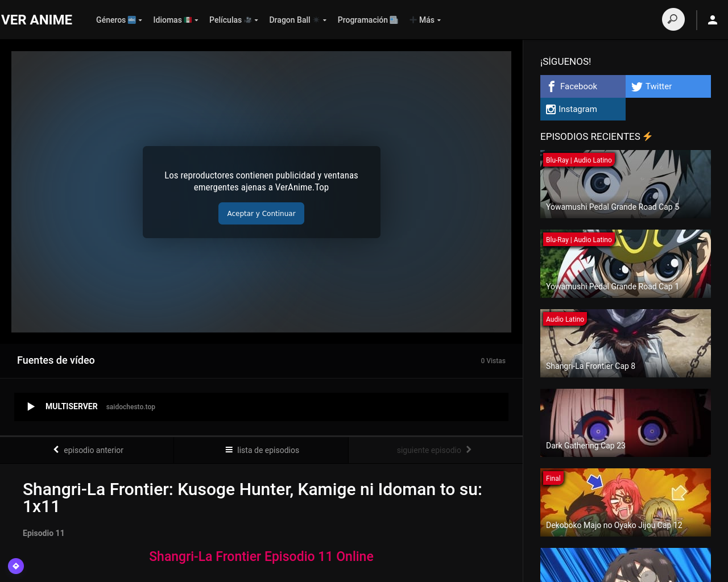Open Yowamushi Pedal Grande Road Cap 5 thumbnail
The height and width of the screenshot is (582, 728).
tap(626, 184)
